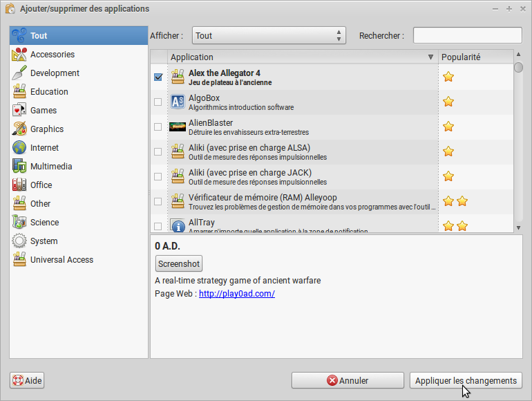Click the Graphics palette icon
This screenshot has width=532, height=401.
pos(19,129)
